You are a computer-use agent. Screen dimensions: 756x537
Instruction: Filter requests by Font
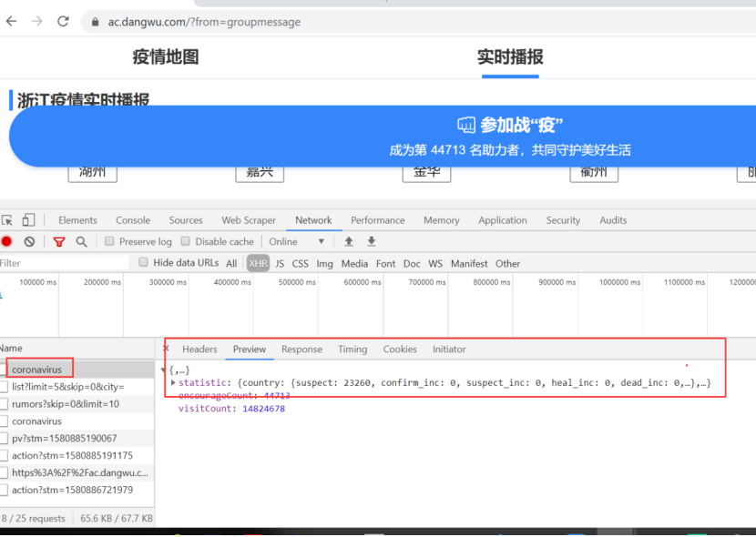click(x=385, y=263)
